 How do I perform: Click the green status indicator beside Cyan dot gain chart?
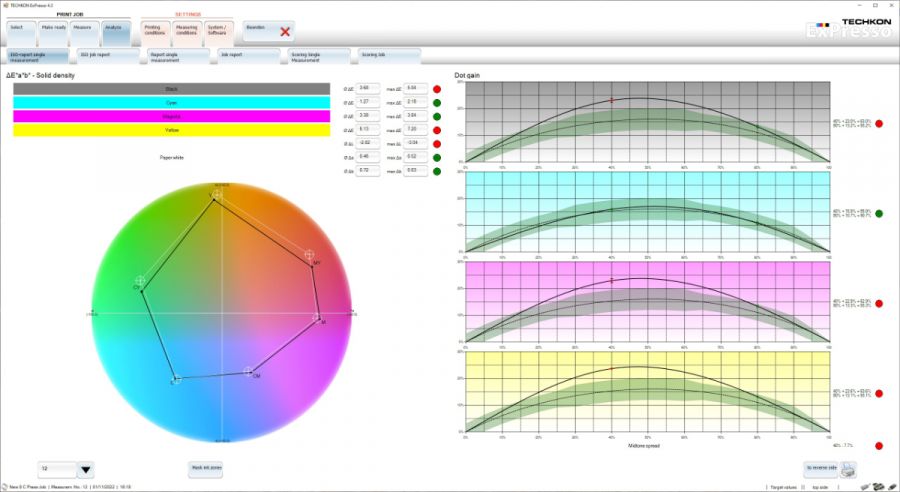[879, 213]
